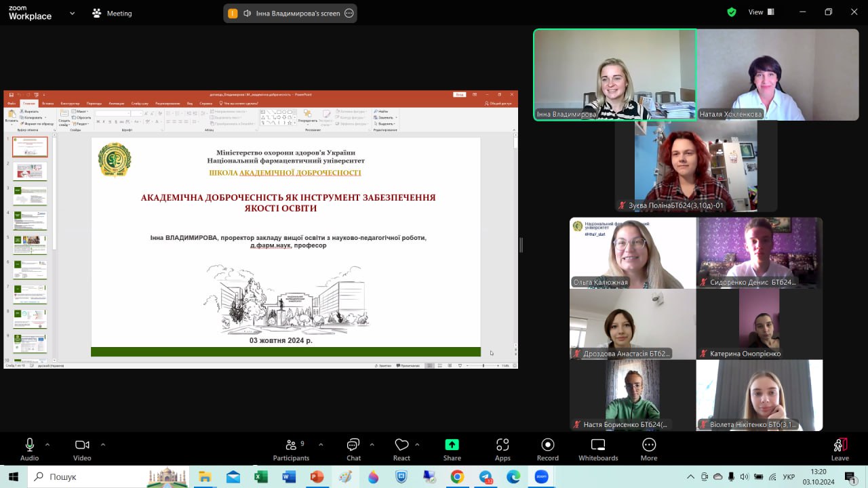This screenshot has width=868, height=488.
Task: Open Whiteboards from the toolbar
Action: [598, 450]
